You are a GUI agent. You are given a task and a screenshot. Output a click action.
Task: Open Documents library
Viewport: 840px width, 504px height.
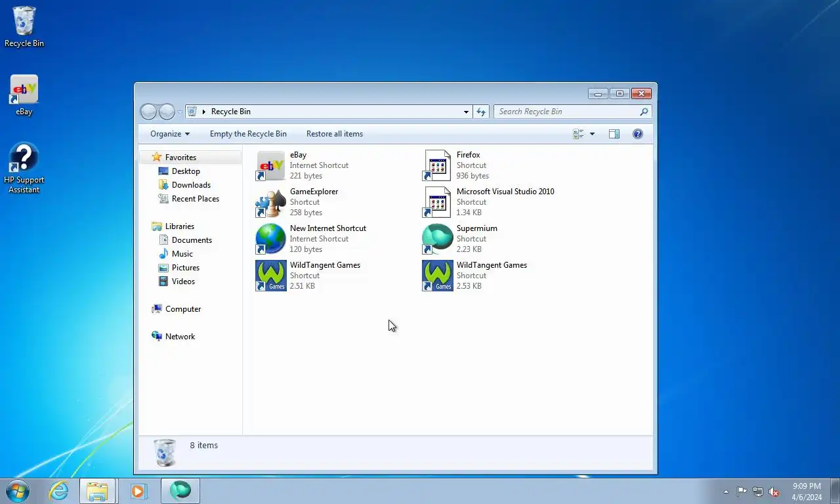coord(192,240)
